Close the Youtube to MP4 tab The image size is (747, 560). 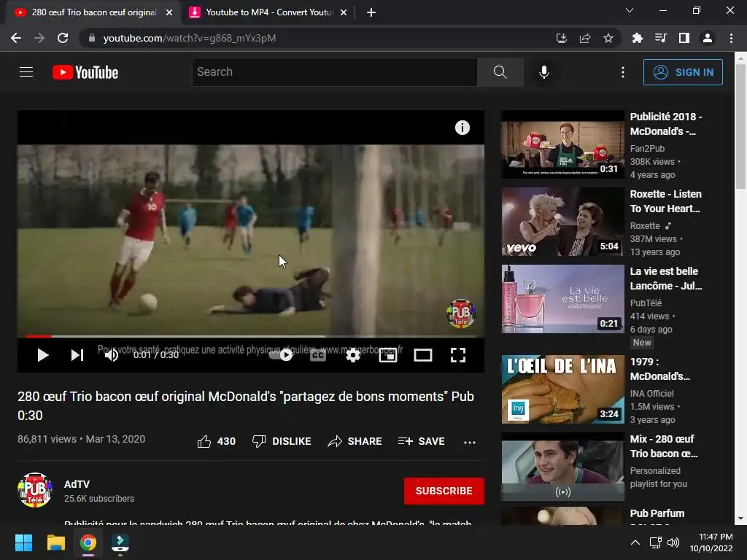(x=344, y=13)
